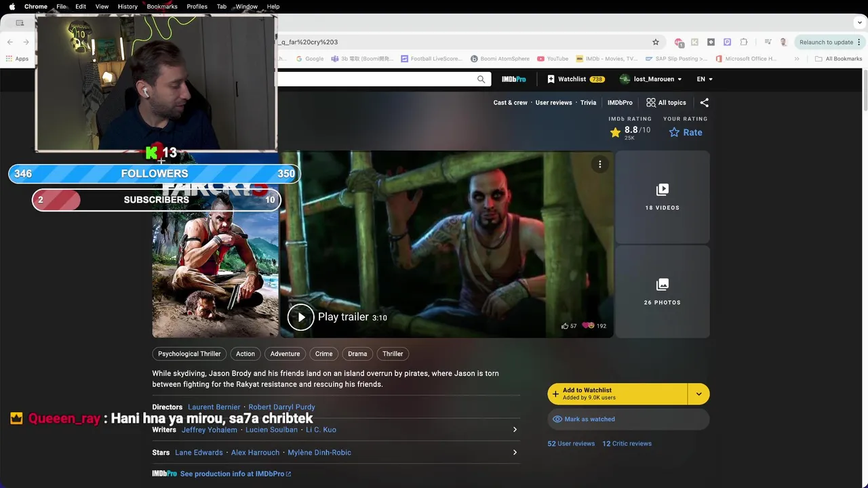Click the red extension icon with badge

click(679, 42)
